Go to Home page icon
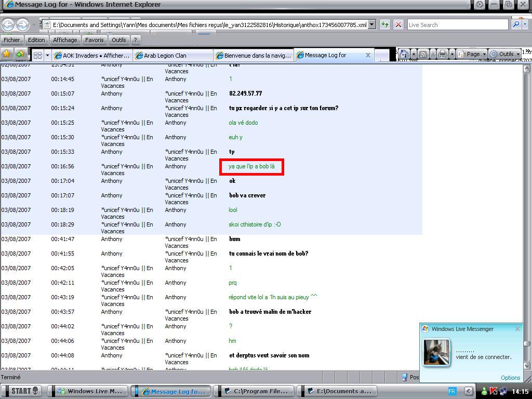The height and width of the screenshot is (399, 532). 404,54
